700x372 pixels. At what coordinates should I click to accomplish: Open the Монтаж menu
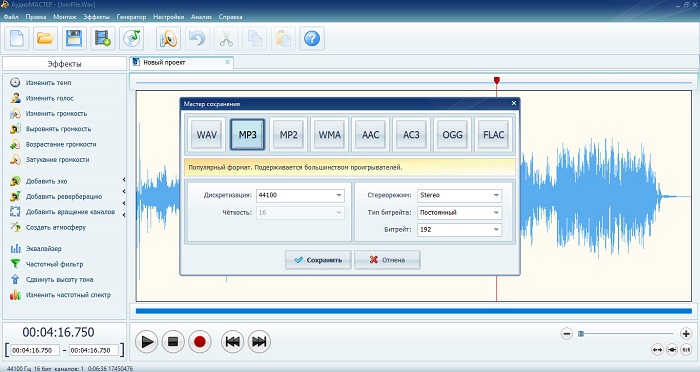pyautogui.click(x=65, y=17)
